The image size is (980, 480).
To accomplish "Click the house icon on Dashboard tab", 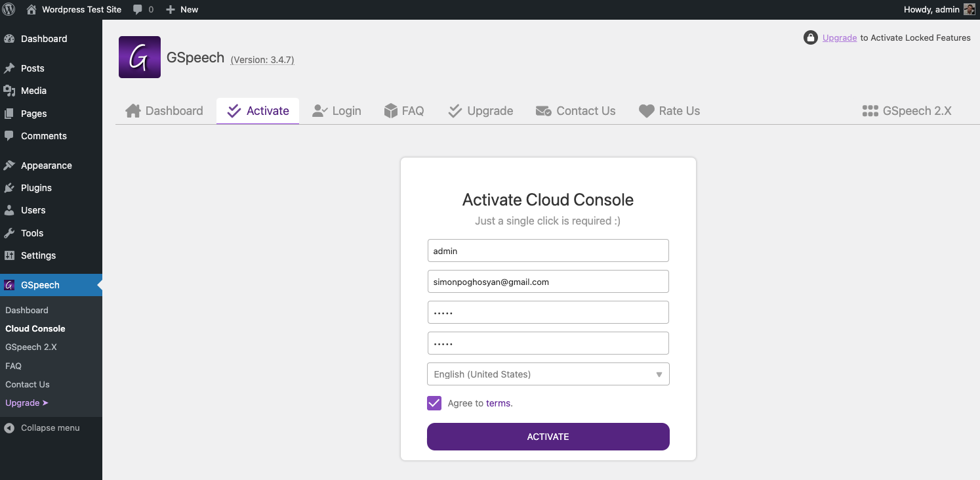I will point(133,111).
